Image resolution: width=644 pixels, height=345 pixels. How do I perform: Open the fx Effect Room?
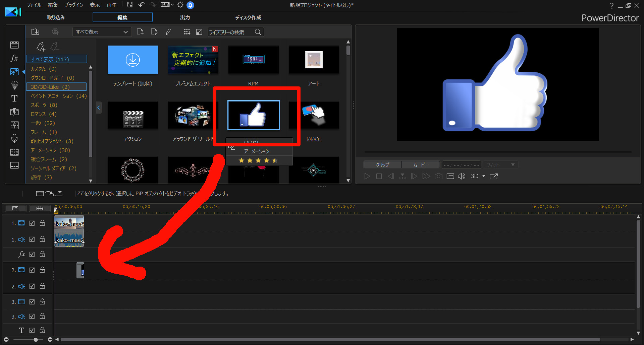[14, 58]
